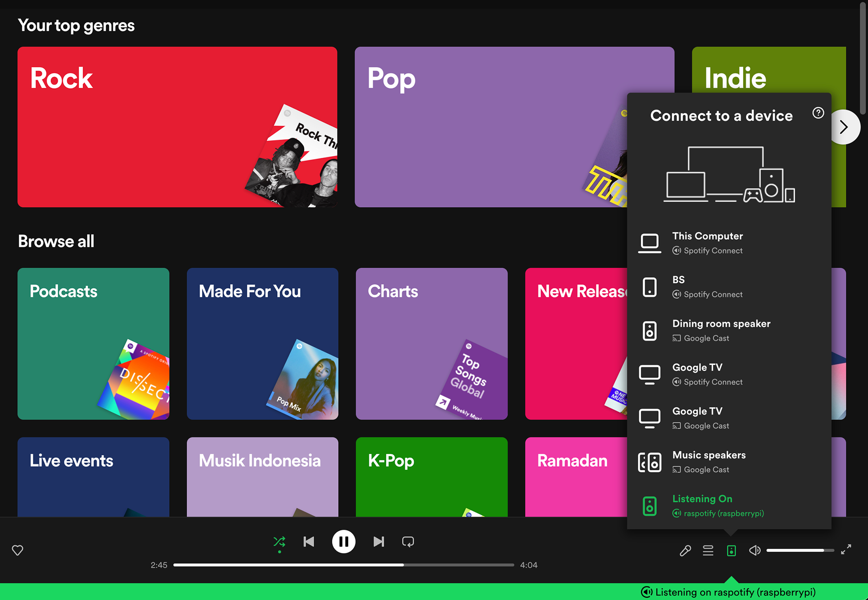Click the 2:45 elapsed time label

pyautogui.click(x=159, y=565)
